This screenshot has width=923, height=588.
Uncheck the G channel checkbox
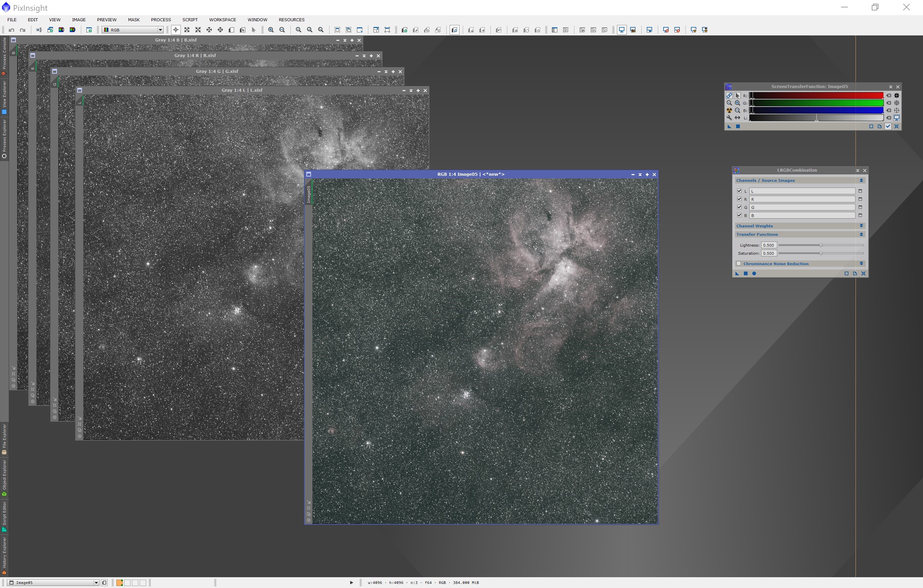[739, 207]
